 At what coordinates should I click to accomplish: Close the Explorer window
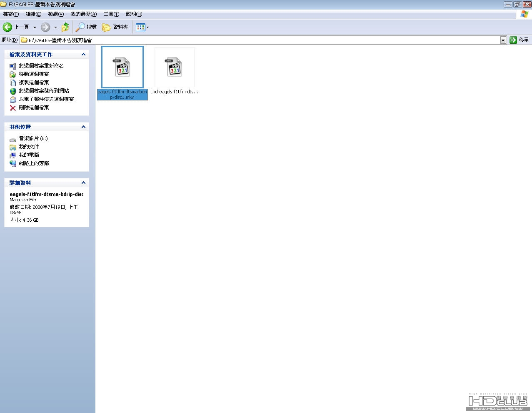[x=527, y=5]
